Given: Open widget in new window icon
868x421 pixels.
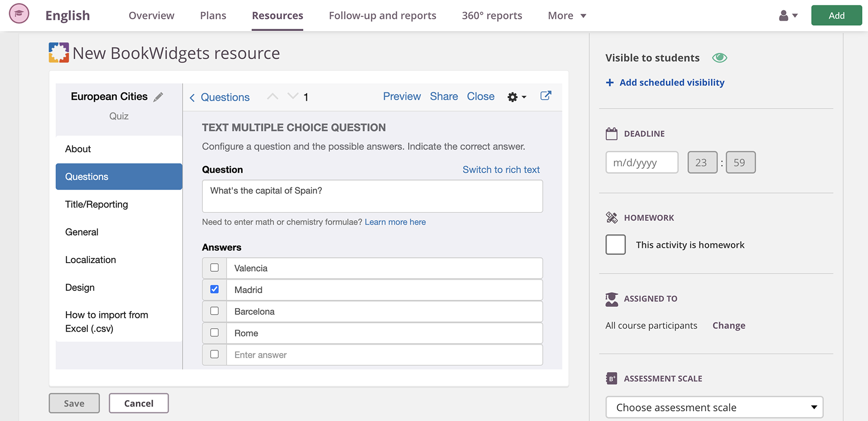Looking at the screenshot, I should 545,96.
